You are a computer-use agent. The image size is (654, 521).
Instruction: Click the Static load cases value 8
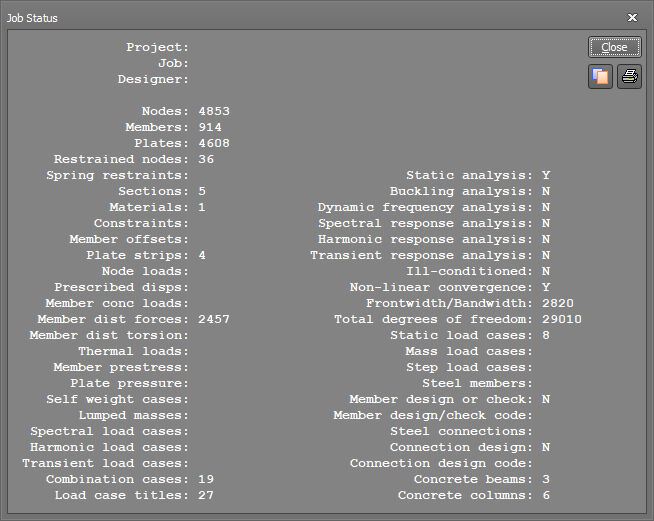click(546, 335)
